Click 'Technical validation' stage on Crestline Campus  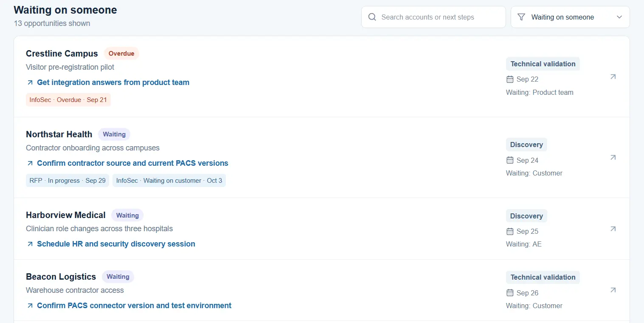[543, 64]
